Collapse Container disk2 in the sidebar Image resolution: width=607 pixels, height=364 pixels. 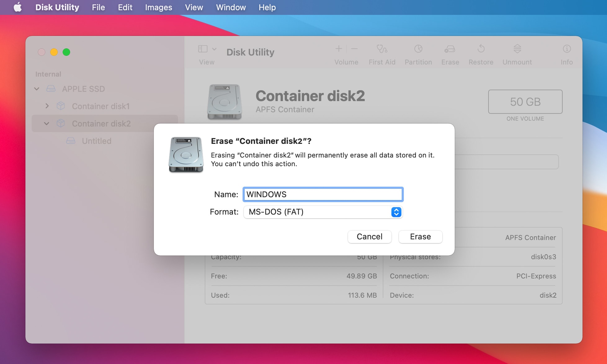tap(47, 123)
